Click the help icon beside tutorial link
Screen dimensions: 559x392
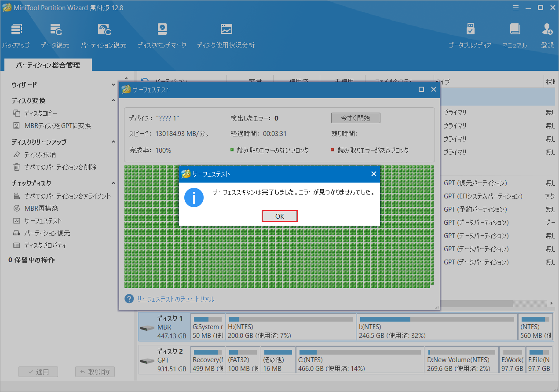129,299
